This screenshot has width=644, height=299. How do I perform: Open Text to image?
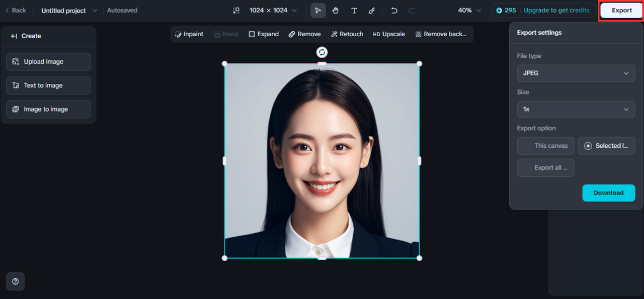49,85
